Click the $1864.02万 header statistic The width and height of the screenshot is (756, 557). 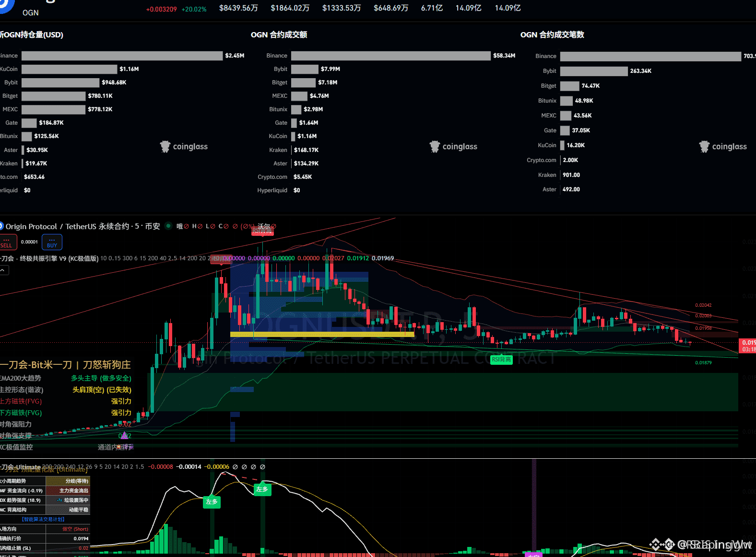[290, 8]
